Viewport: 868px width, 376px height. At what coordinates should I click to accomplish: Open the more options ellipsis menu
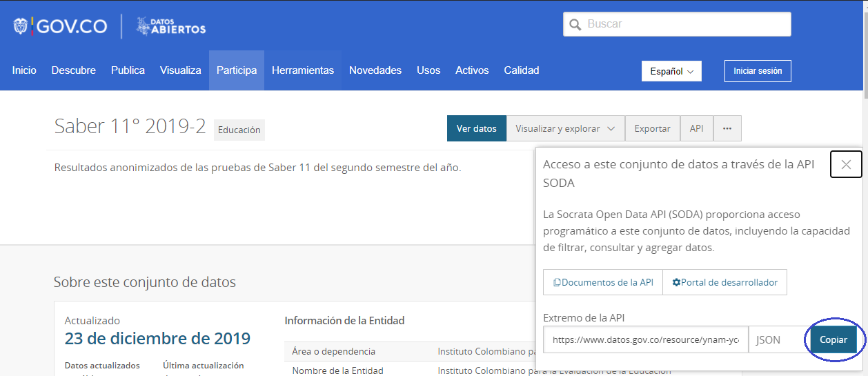point(727,128)
